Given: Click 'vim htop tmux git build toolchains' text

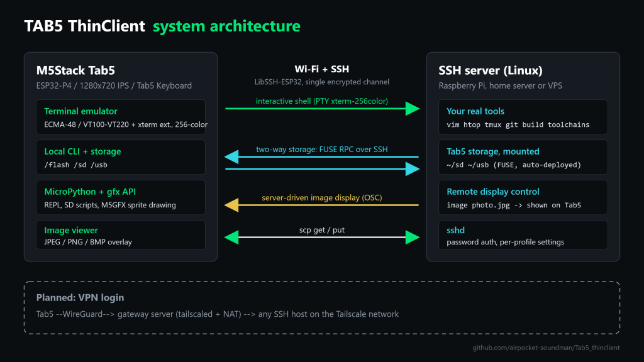Looking at the screenshot, I should click(518, 124).
